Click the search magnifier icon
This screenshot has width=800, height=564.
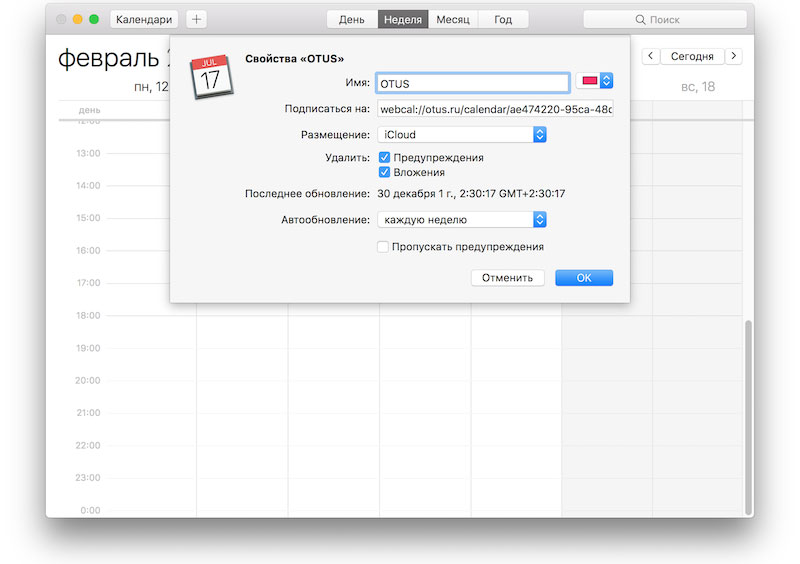coord(640,19)
